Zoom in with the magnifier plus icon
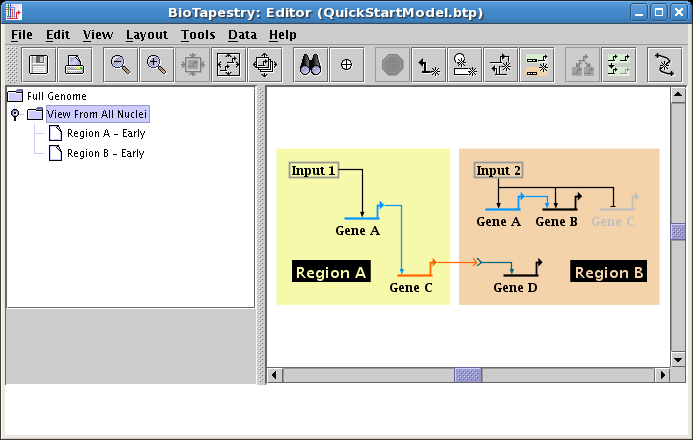The width and height of the screenshot is (693, 440). (x=156, y=65)
